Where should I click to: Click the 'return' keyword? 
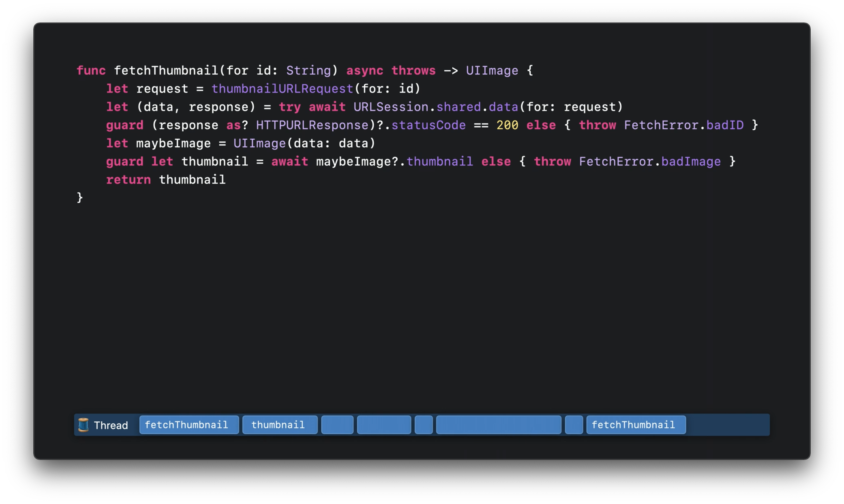coord(128,179)
